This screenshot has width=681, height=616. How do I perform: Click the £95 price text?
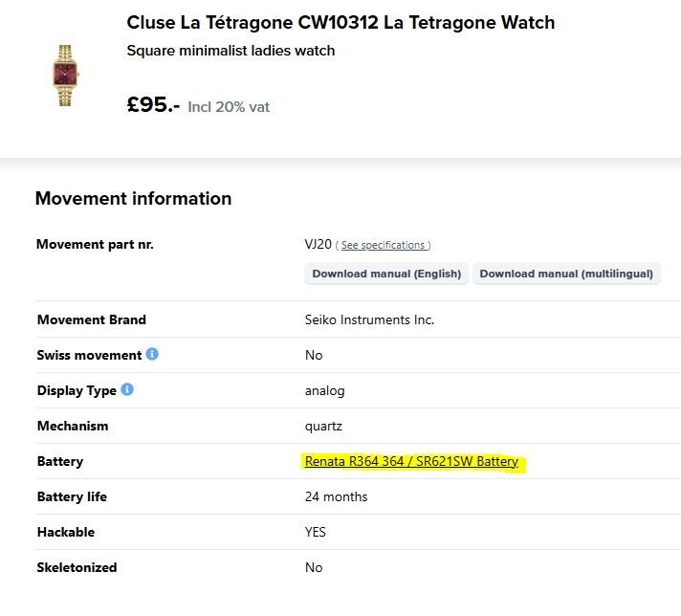153,104
